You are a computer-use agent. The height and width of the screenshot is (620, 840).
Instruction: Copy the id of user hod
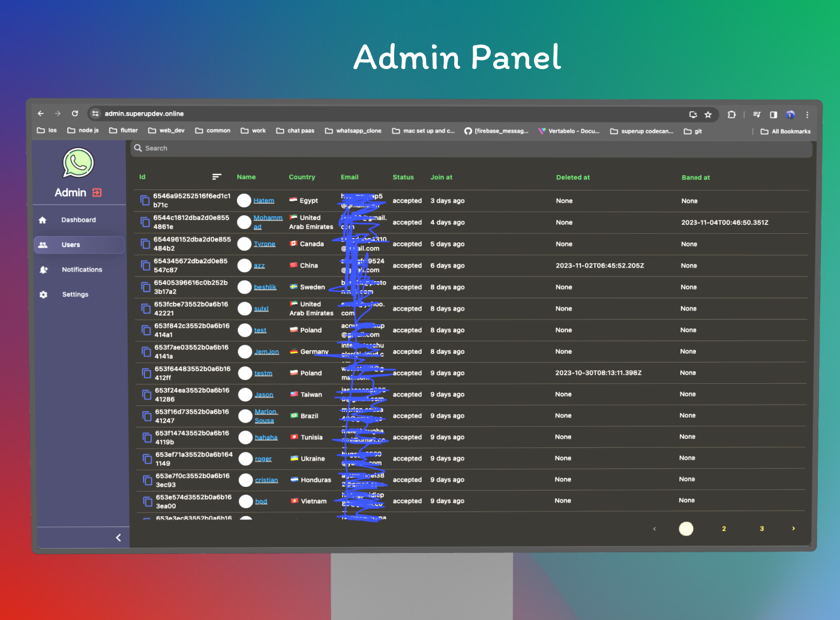(x=148, y=501)
